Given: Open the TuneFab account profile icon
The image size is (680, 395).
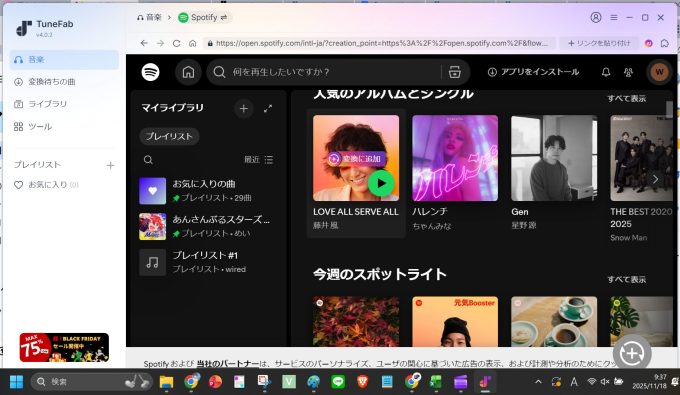Looking at the screenshot, I should (x=596, y=17).
